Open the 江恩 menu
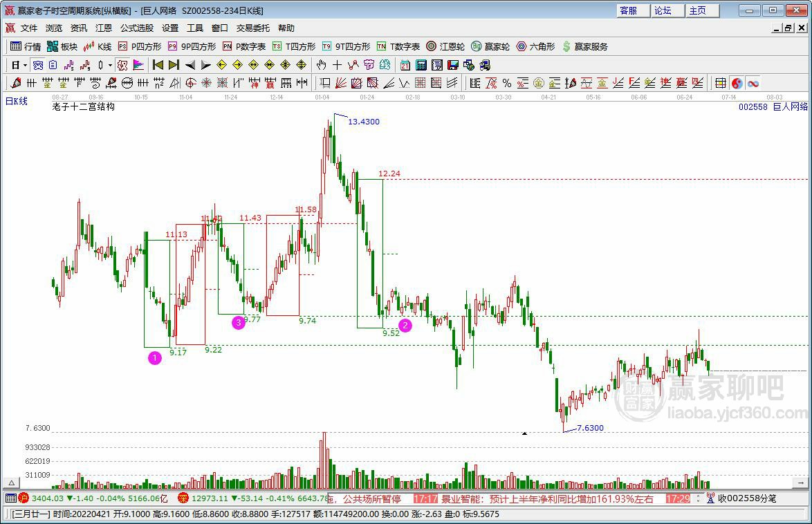Screen dimensions: 812x524 pos(104,28)
